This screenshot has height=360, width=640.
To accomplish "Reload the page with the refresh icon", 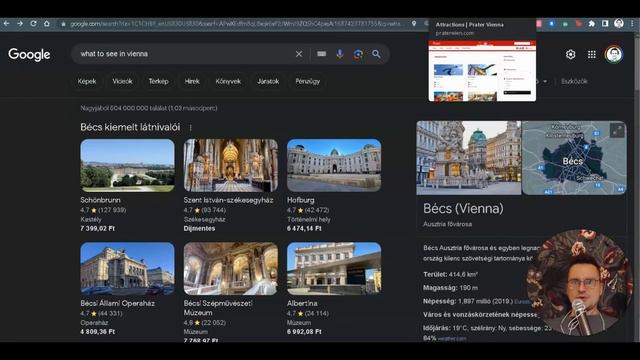I will click(x=33, y=24).
